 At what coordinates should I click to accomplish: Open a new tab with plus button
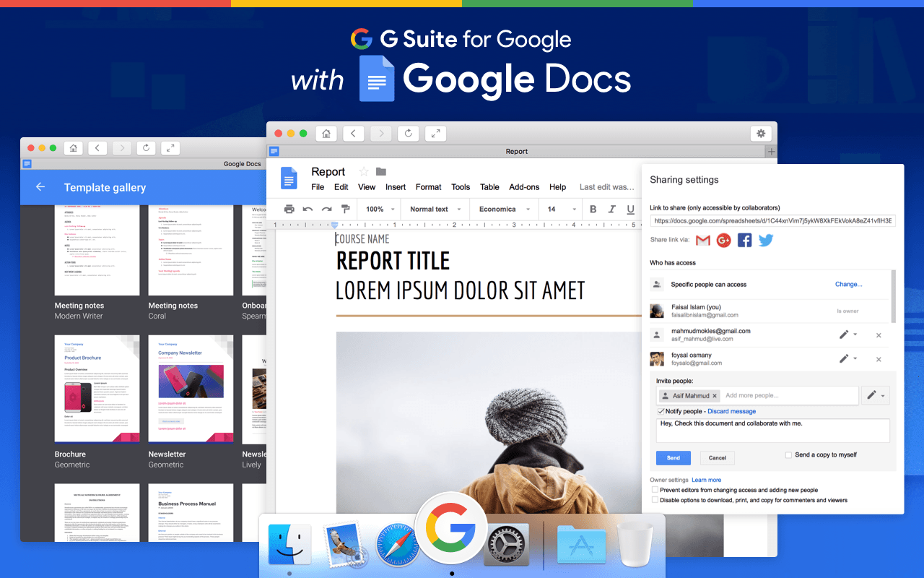pos(771,152)
